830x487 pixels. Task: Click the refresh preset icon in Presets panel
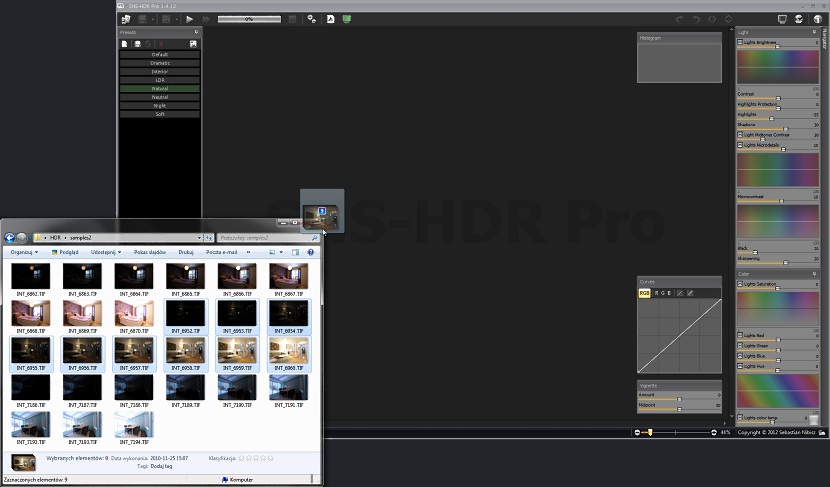pyautogui.click(x=149, y=44)
